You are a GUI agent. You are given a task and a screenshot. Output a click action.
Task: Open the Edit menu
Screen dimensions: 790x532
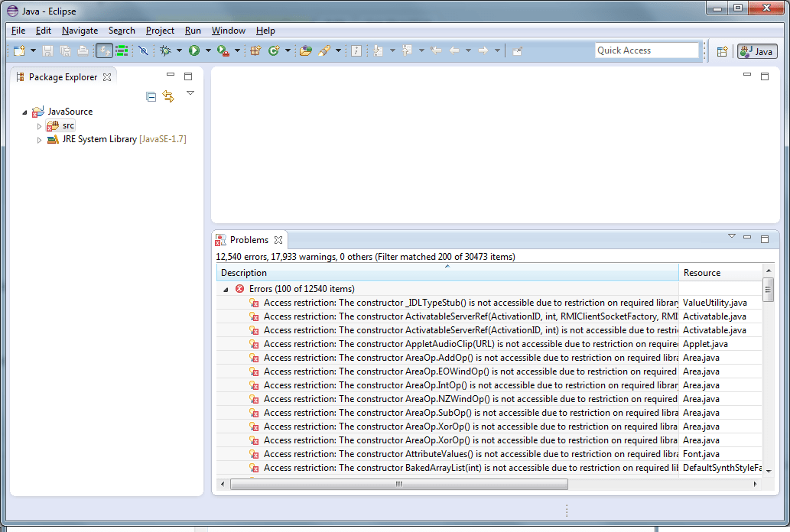tap(44, 31)
